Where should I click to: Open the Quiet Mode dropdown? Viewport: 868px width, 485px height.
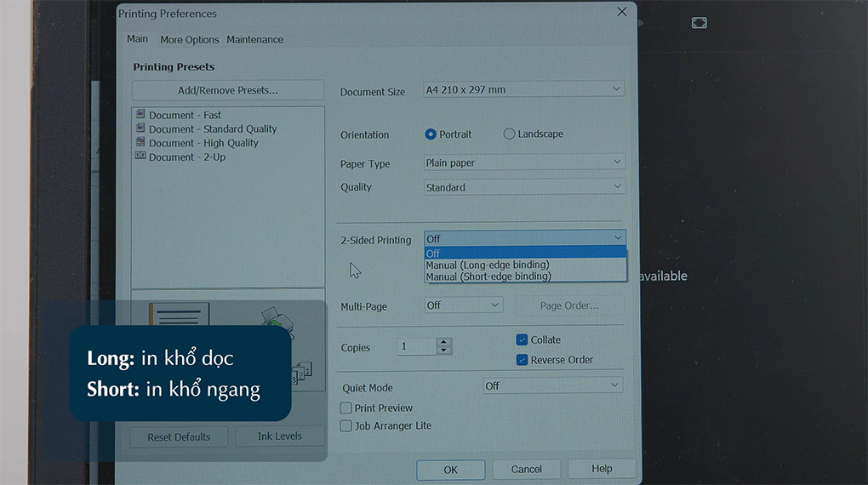tap(552, 386)
